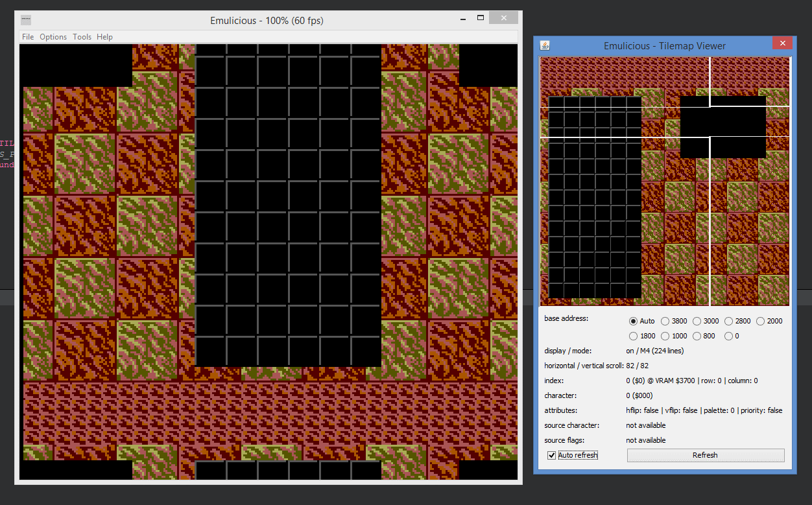
Task: Choose base address 0
Action: point(729,336)
